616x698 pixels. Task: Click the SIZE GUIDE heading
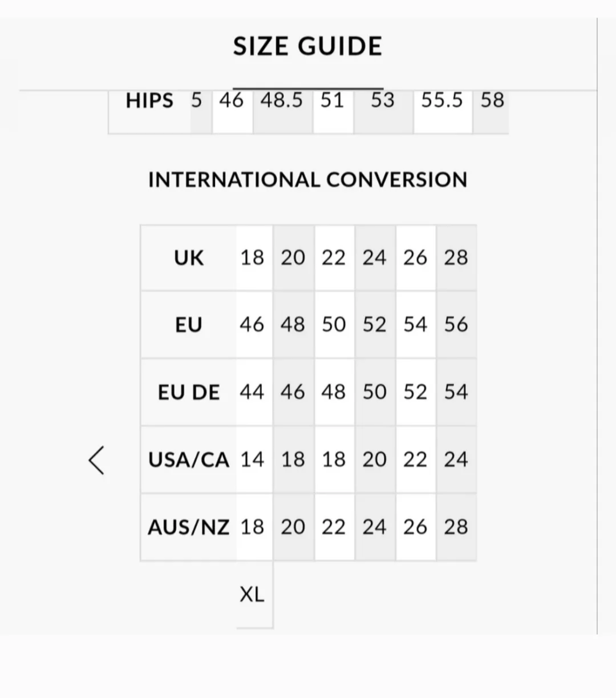click(x=307, y=46)
